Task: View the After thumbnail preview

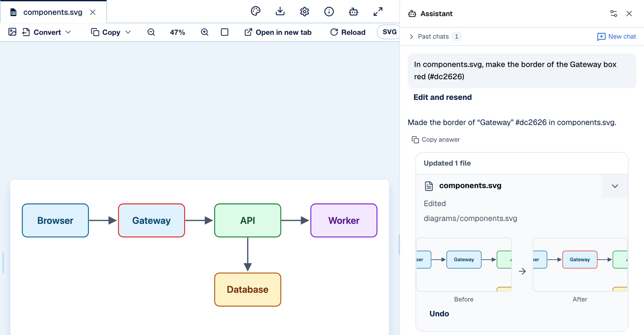Action: tap(580, 265)
